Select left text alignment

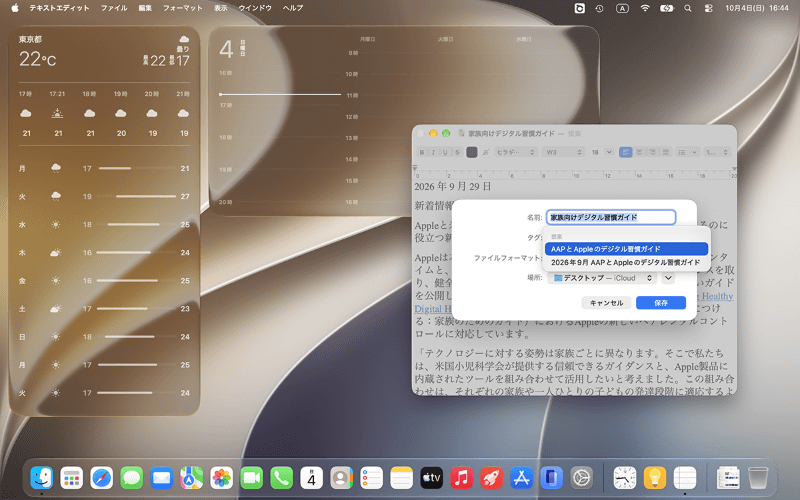(626, 152)
